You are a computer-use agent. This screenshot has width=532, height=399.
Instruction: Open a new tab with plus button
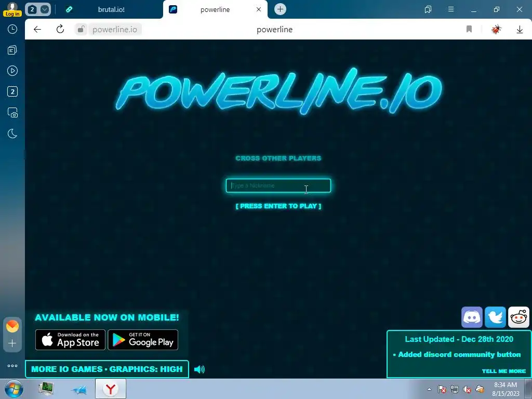(280, 9)
